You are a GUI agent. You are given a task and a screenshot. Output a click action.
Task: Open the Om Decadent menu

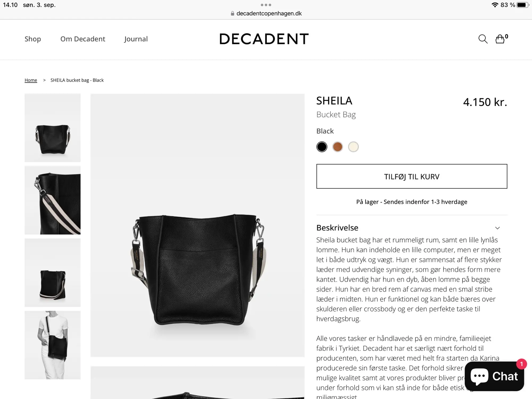[83, 39]
